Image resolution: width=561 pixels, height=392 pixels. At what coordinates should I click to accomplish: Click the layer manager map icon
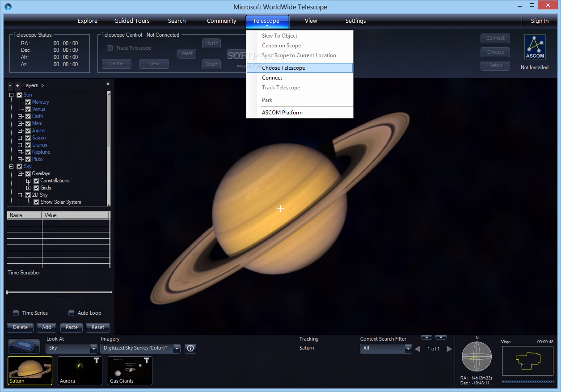point(24,346)
